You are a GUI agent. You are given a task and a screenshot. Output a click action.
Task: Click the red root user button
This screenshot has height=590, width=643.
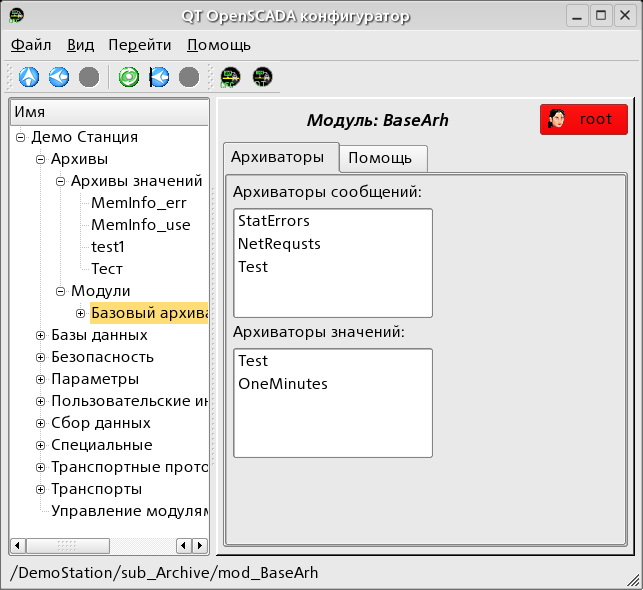584,119
